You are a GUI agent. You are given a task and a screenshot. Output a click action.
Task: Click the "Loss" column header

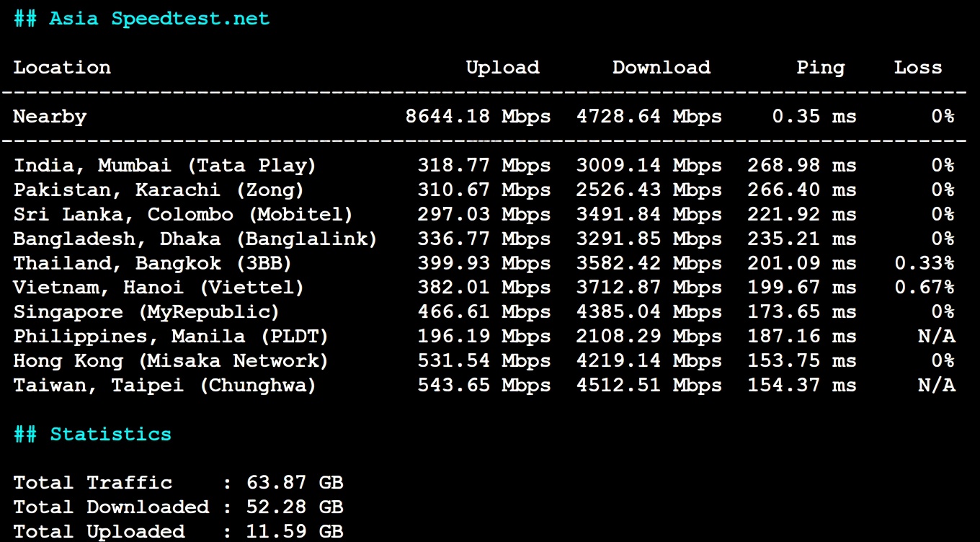coord(918,68)
